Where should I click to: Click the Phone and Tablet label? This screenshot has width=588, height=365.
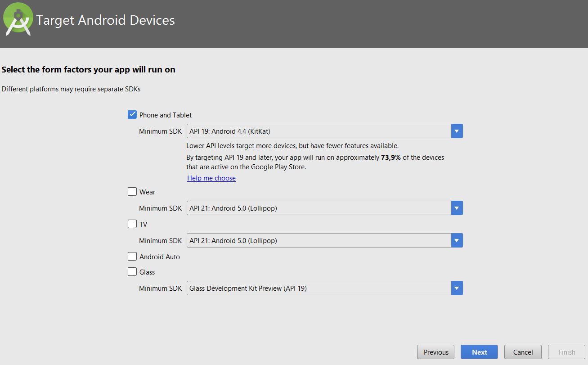(x=166, y=115)
